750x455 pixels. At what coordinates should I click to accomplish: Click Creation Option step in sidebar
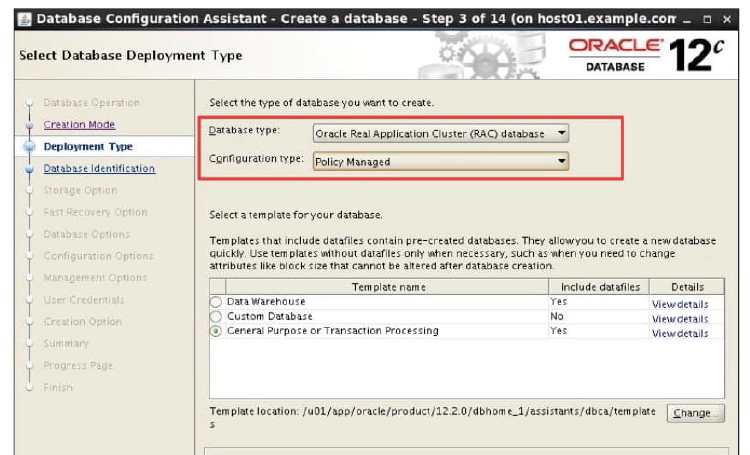click(x=82, y=322)
